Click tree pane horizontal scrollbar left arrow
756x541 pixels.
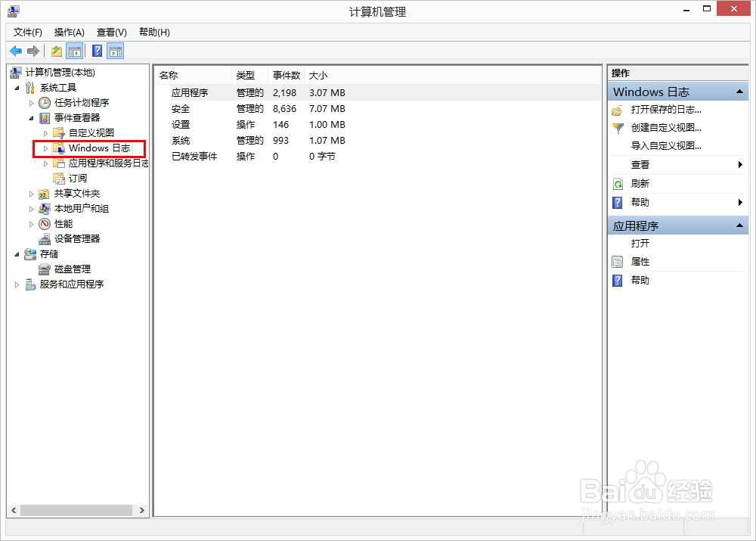click(x=14, y=510)
